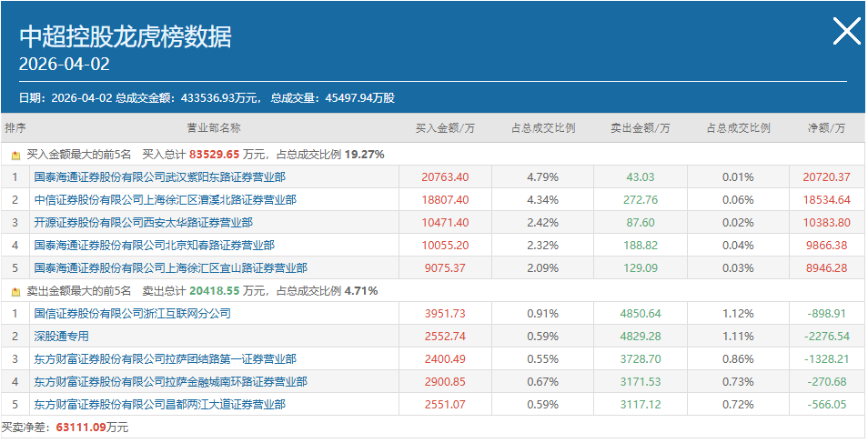Image resolution: width=868 pixels, height=443 pixels.
Task: Open 国泰海通证券武汉紫阳东路证券营业部 link
Action: point(160,177)
